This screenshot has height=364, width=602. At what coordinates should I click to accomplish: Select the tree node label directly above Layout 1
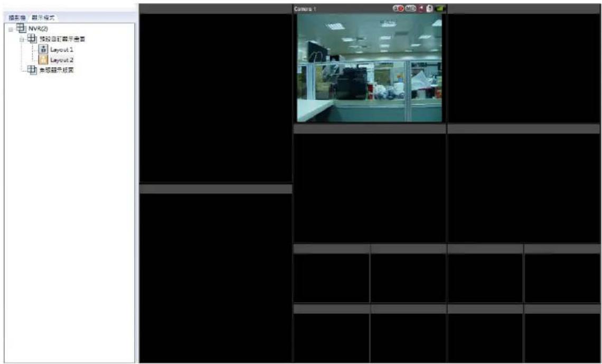62,40
